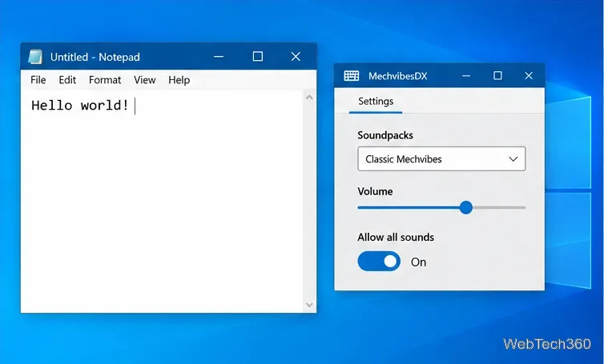Viewport: 604px width, 364px height.
Task: Click the MechvibesDX keyboard icon
Action: (352, 76)
